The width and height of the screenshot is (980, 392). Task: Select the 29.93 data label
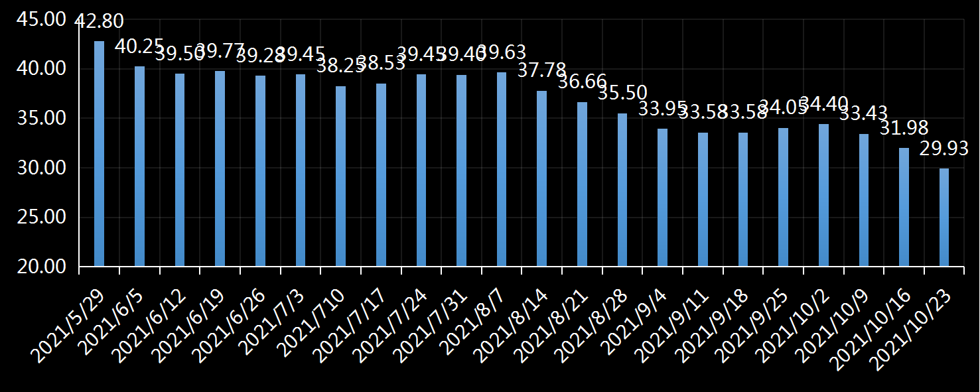pyautogui.click(x=944, y=148)
